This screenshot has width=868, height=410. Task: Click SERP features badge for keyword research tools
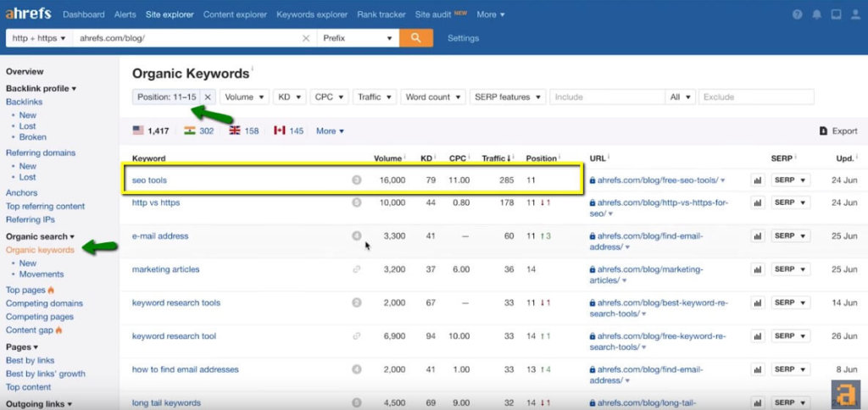[x=357, y=302]
